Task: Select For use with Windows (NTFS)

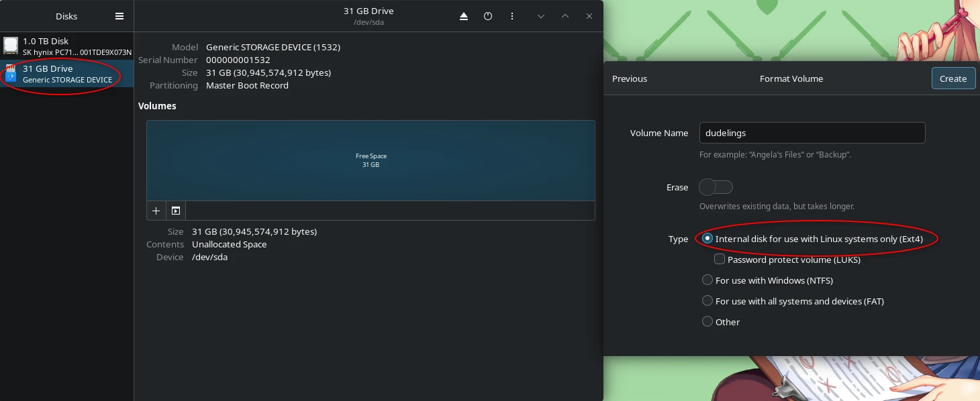Action: click(707, 280)
